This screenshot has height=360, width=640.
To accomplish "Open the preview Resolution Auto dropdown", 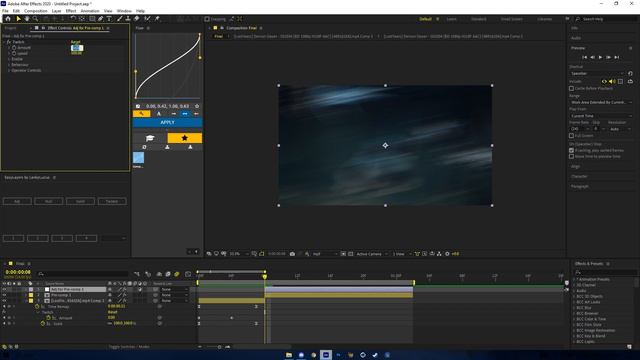I will pos(620,129).
